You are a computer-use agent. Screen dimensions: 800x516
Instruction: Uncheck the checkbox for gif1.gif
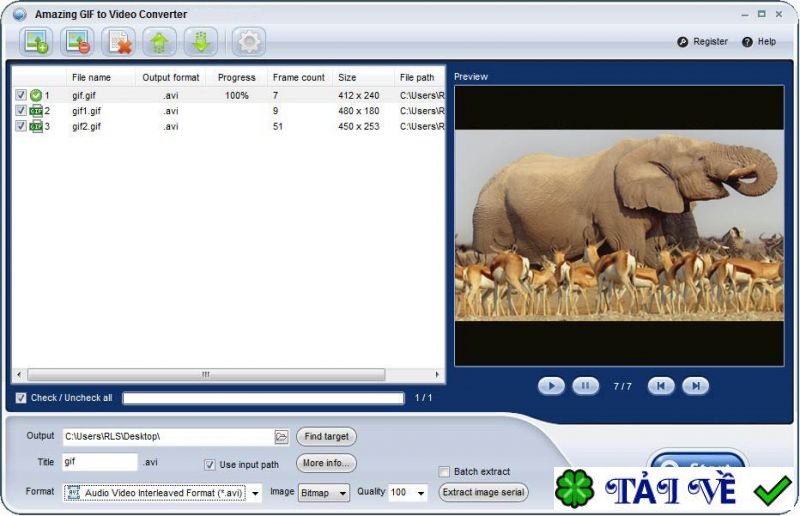pos(21,111)
